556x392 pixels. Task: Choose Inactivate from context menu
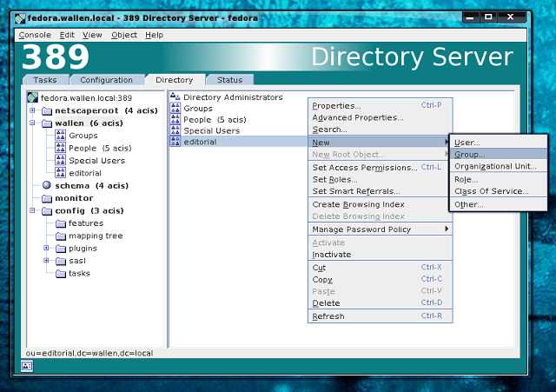381,255
